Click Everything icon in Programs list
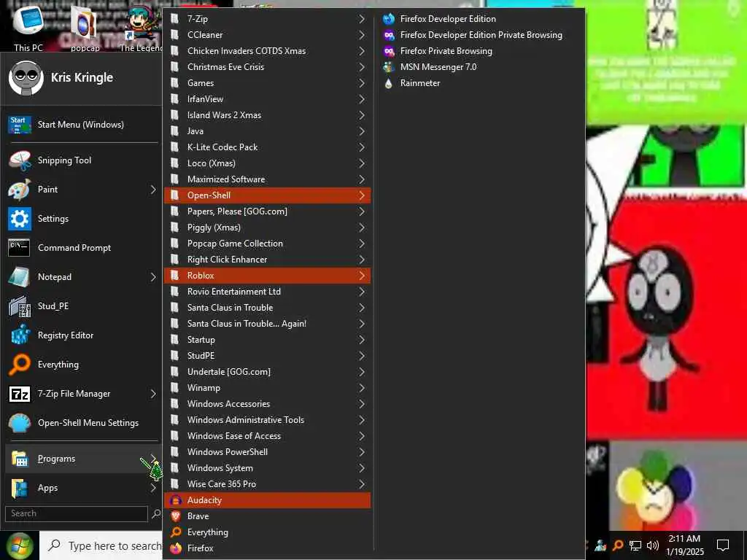This screenshot has width=747, height=560. (x=176, y=532)
